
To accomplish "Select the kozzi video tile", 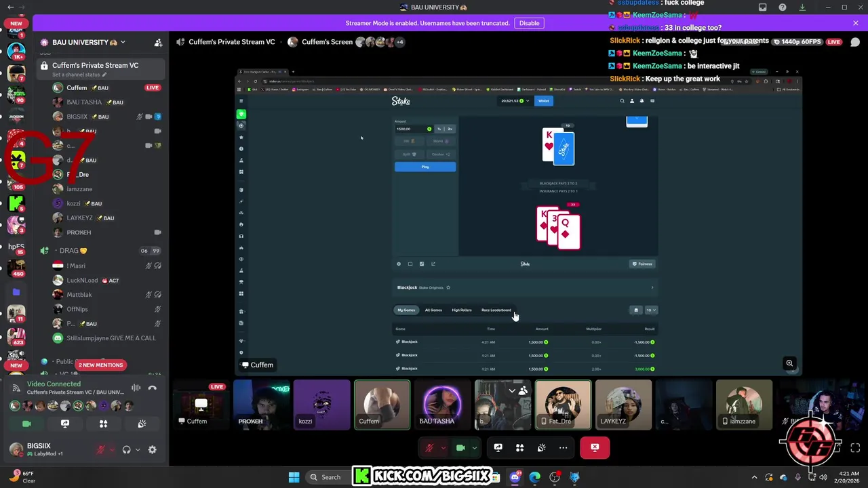I will point(322,405).
